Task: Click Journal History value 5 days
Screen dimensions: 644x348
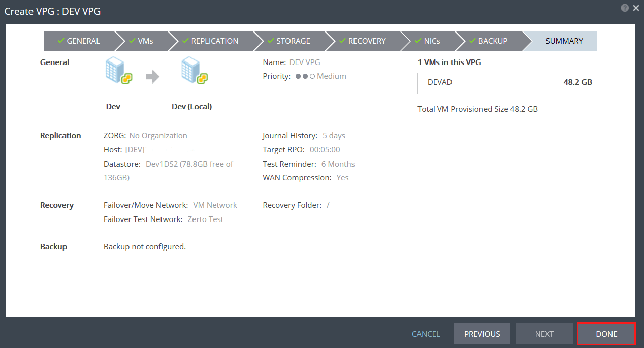Action: coord(334,136)
